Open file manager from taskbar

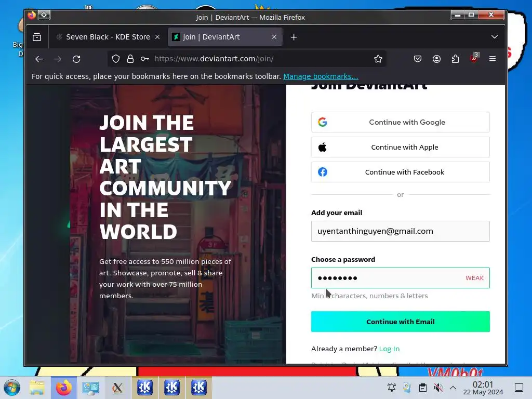37,388
